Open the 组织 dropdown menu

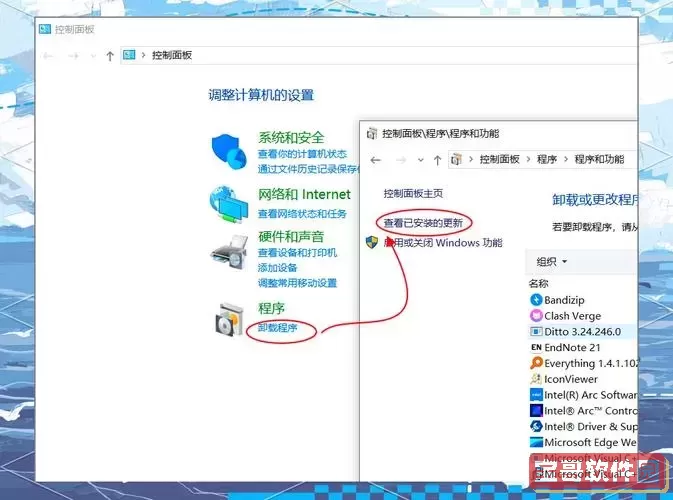552,261
